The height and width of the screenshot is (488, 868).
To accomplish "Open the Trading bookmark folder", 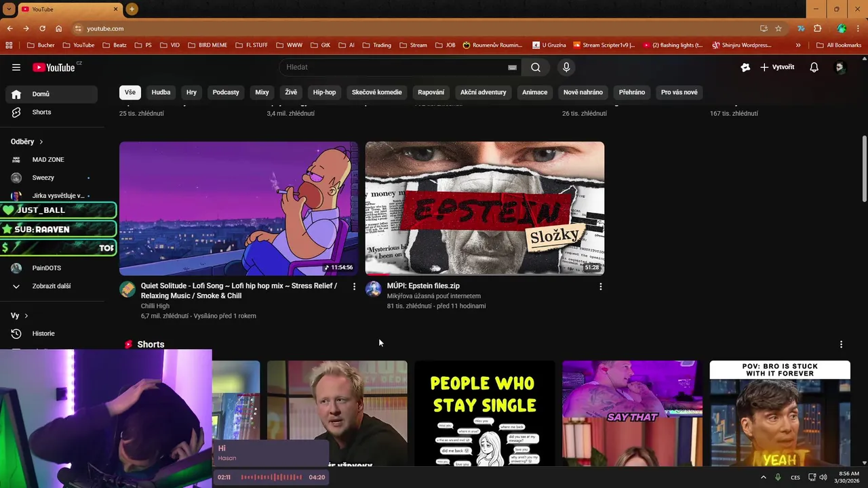I will click(377, 45).
